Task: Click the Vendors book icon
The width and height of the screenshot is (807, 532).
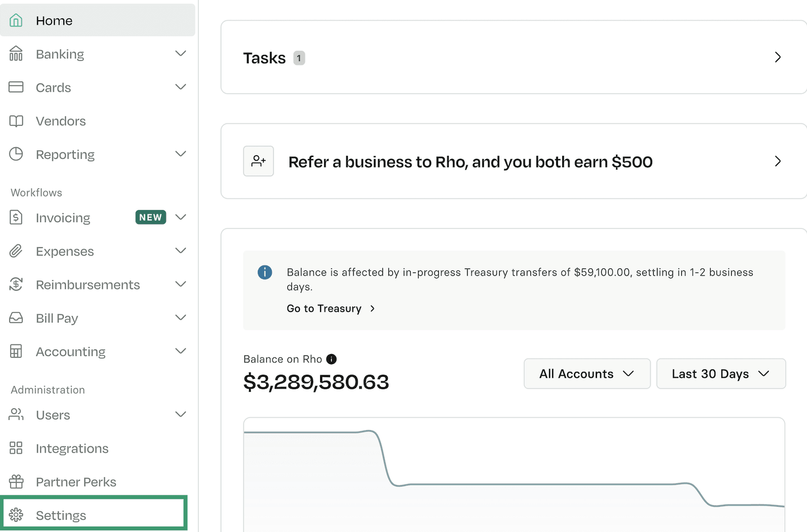Action: coord(16,121)
